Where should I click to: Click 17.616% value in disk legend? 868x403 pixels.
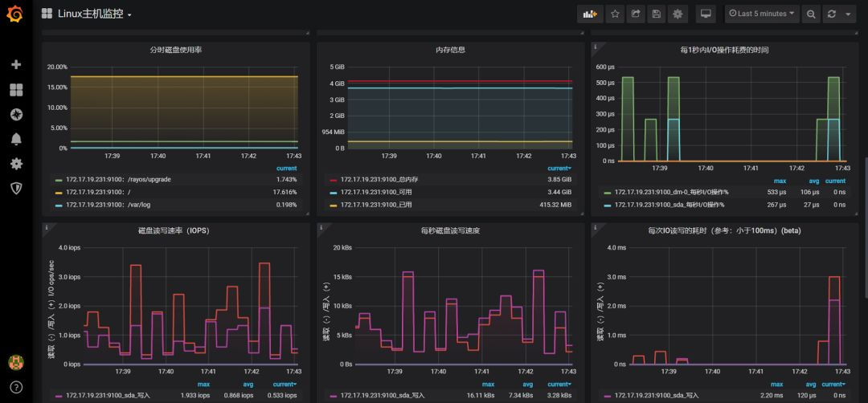coord(285,192)
